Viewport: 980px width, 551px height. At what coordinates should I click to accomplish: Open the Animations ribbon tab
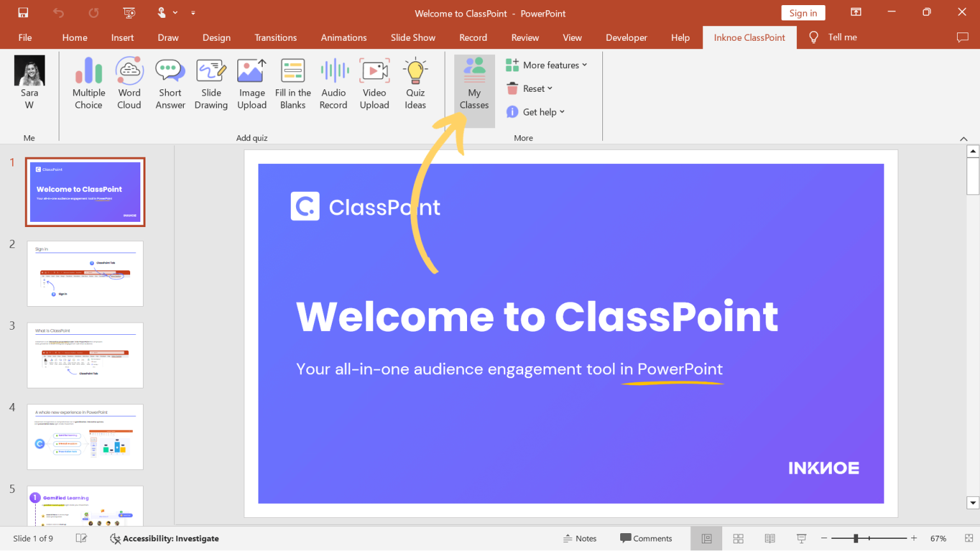(343, 37)
